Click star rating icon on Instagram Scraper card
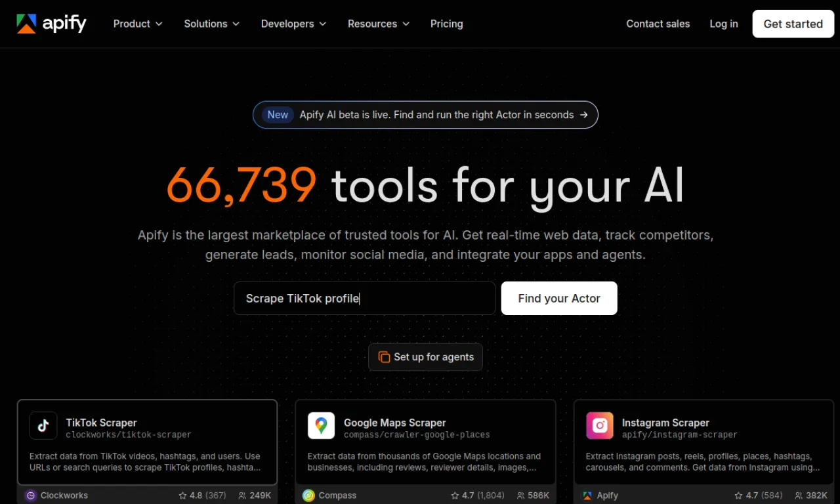Screen dimensions: 840x504 [x=738, y=495]
